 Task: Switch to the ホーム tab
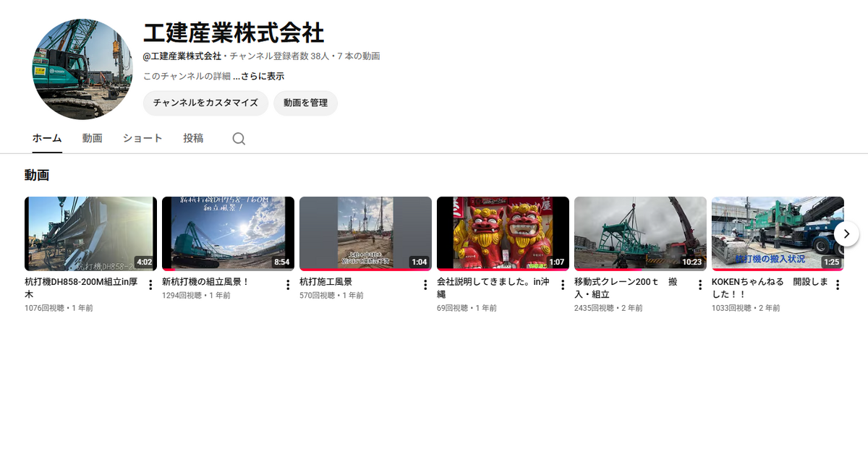[x=47, y=138]
